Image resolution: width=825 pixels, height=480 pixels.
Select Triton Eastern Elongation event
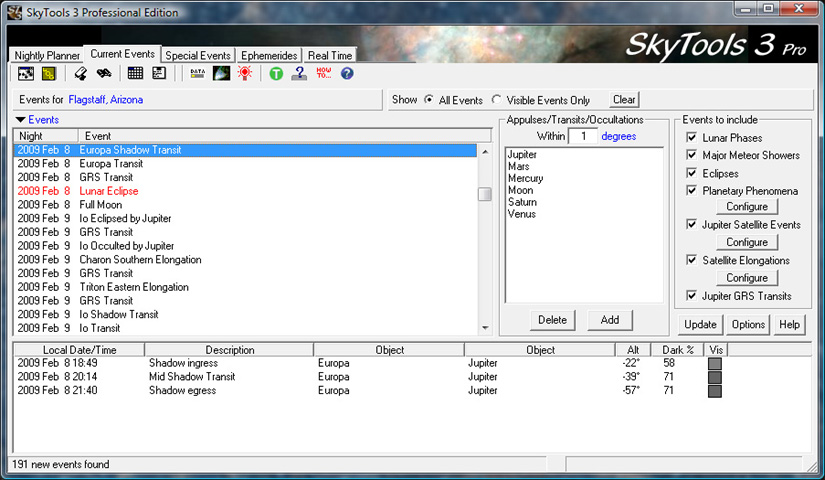tap(245, 286)
